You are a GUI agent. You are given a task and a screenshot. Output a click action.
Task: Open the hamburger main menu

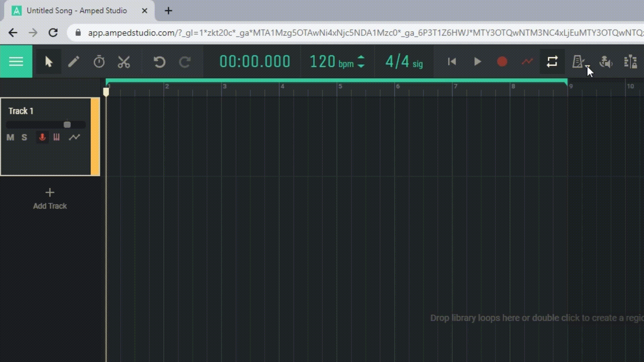pyautogui.click(x=16, y=62)
